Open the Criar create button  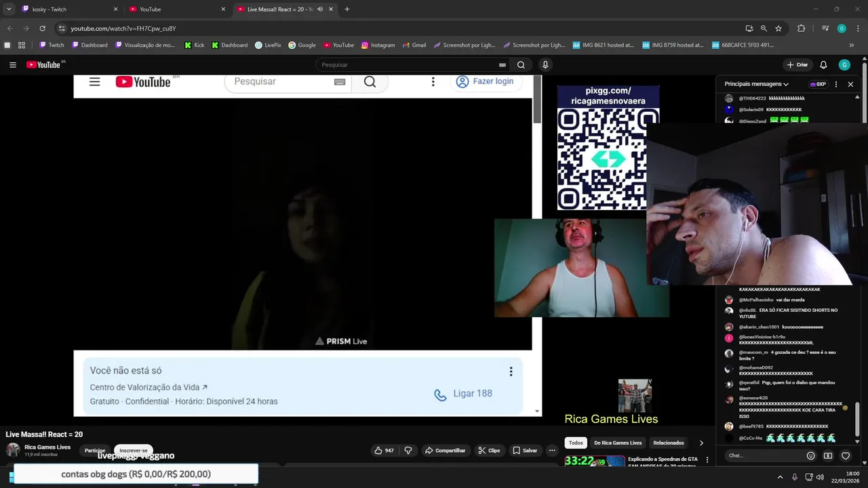click(797, 65)
